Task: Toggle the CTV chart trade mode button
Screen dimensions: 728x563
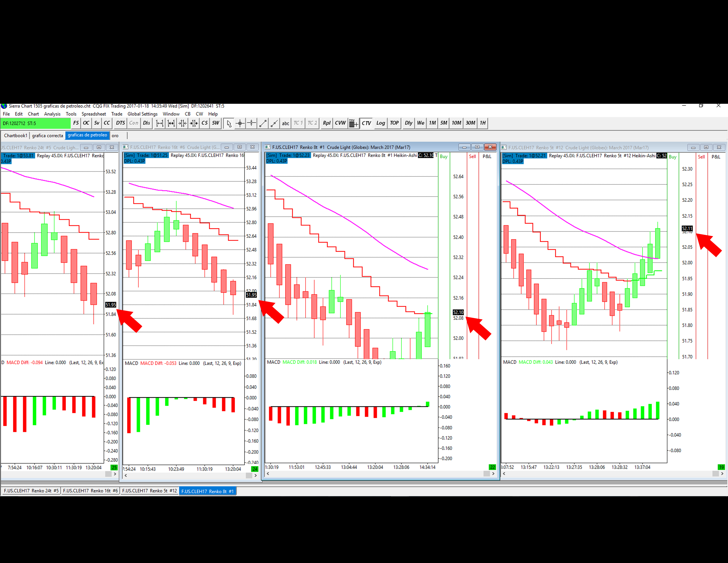Action: coord(366,123)
